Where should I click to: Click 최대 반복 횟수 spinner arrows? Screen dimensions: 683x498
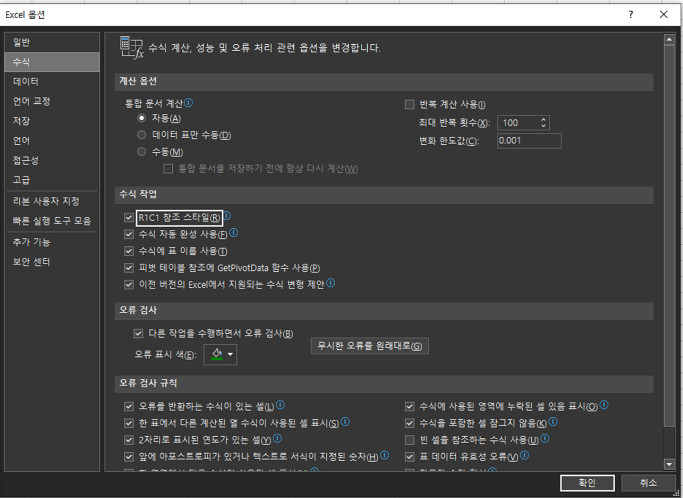(x=544, y=123)
